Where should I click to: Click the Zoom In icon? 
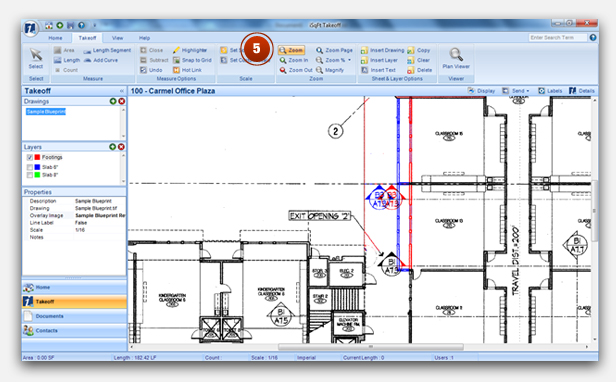[x=283, y=60]
